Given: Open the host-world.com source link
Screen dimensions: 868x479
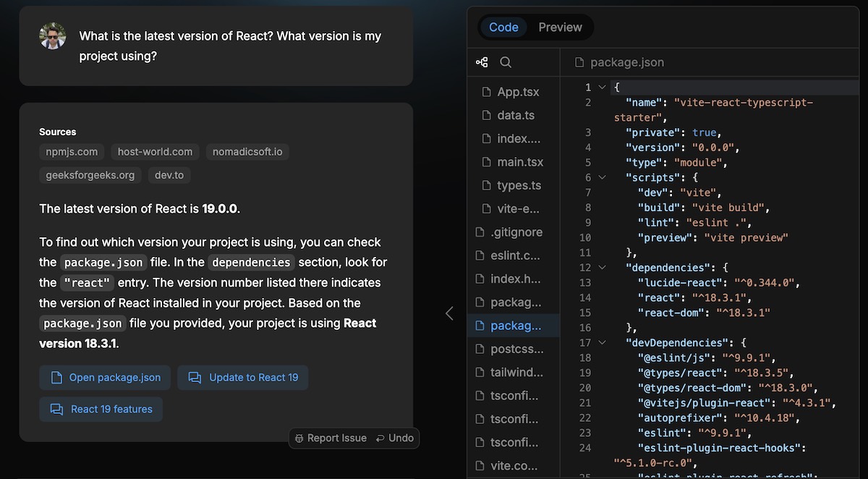Looking at the screenshot, I should (x=156, y=152).
